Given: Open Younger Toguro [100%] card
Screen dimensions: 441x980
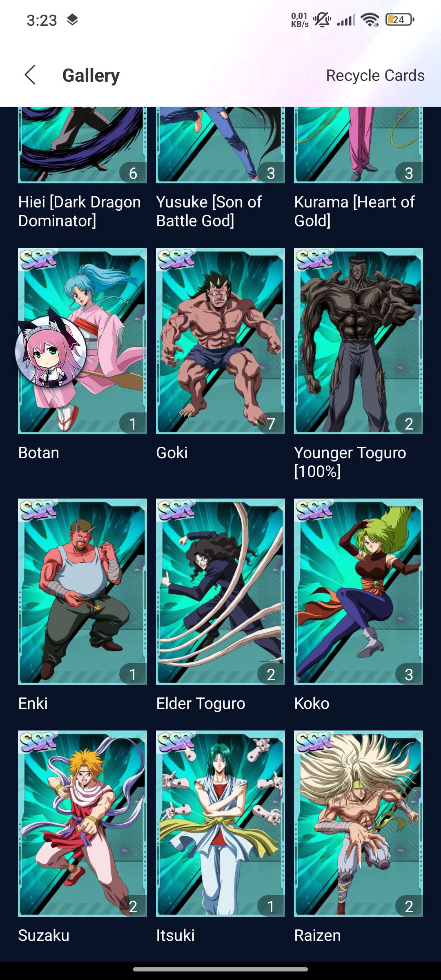Looking at the screenshot, I should point(359,341).
